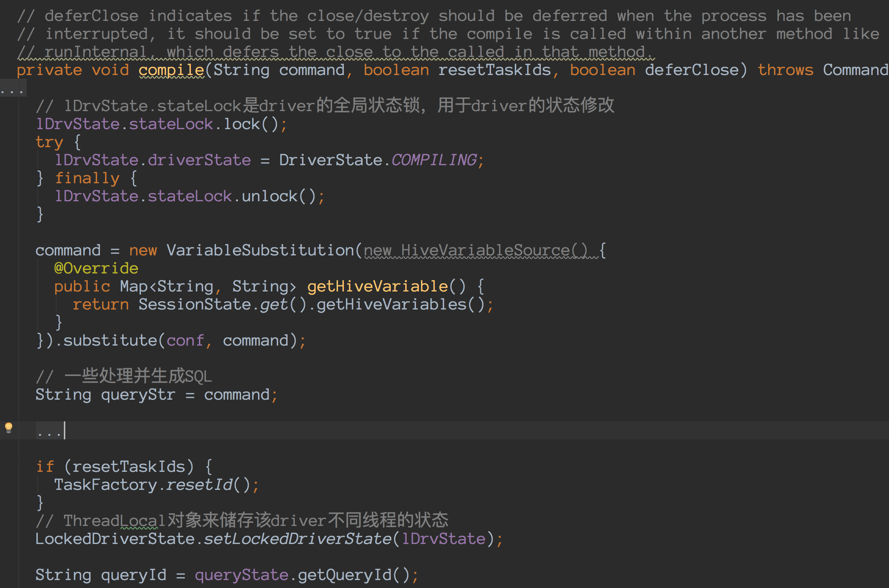The height and width of the screenshot is (588, 889).
Task: Click the underlined runInternal comment line
Action: 336,52
